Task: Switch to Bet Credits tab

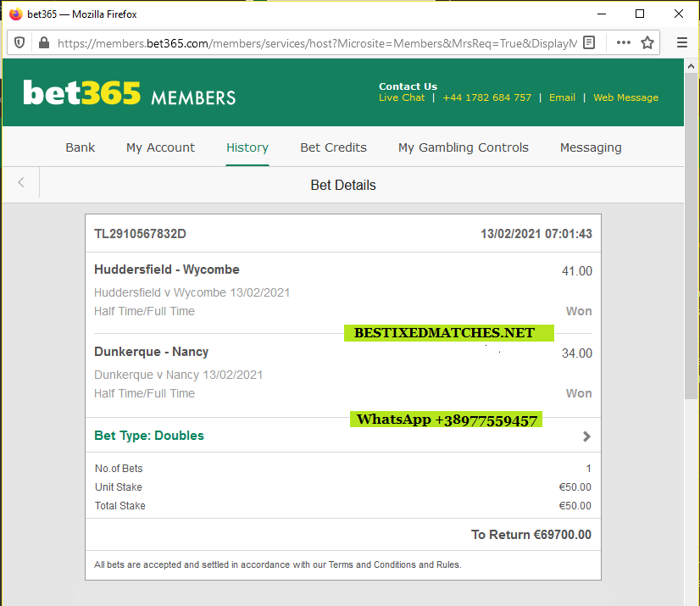Action: (334, 147)
